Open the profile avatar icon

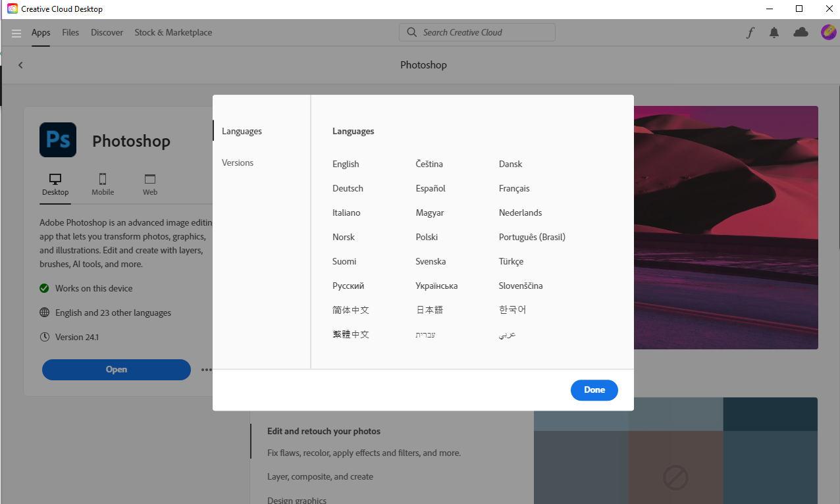point(828,32)
